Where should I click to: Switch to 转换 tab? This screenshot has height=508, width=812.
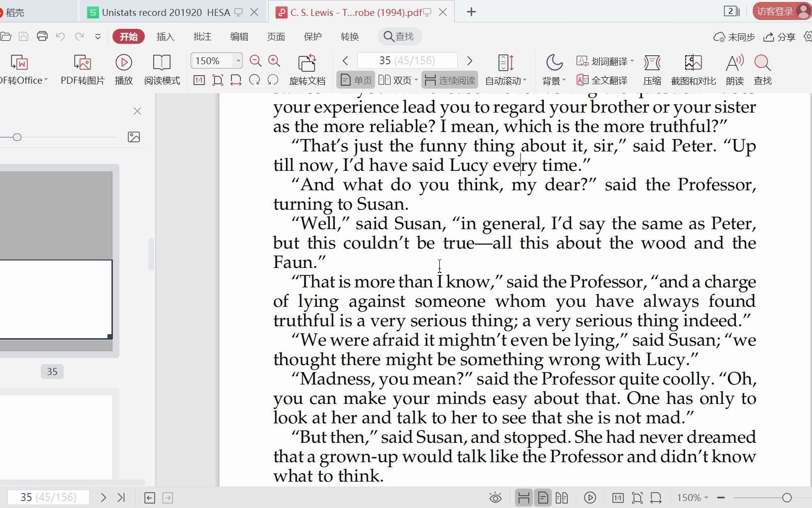[349, 36]
